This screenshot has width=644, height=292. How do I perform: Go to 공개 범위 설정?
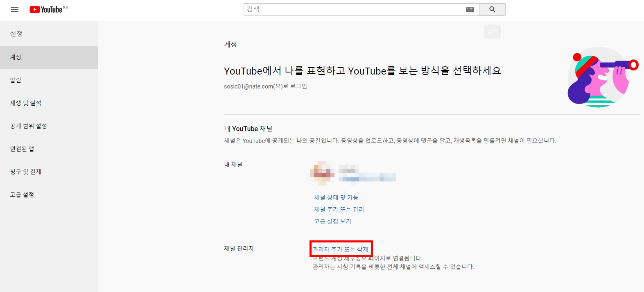pyautogui.click(x=49, y=126)
